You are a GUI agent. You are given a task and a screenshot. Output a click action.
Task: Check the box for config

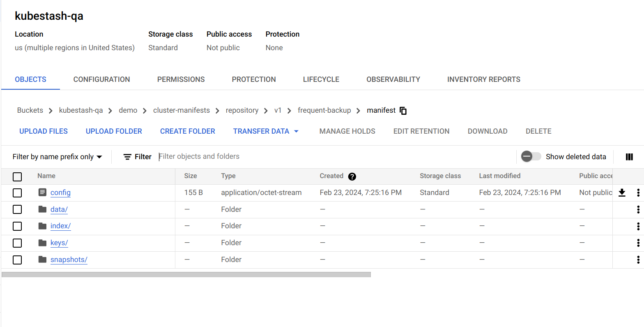coord(17,192)
